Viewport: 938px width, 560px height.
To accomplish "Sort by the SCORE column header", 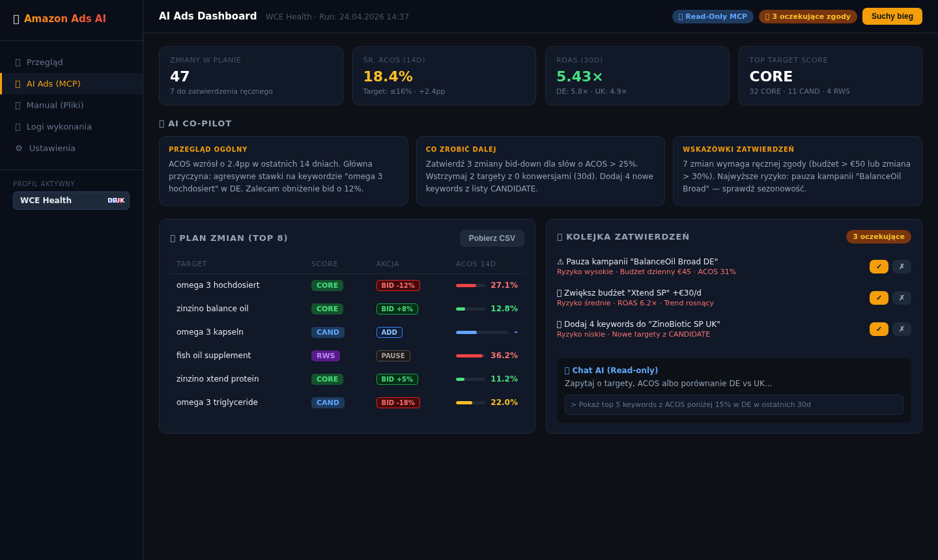I will tap(324, 264).
